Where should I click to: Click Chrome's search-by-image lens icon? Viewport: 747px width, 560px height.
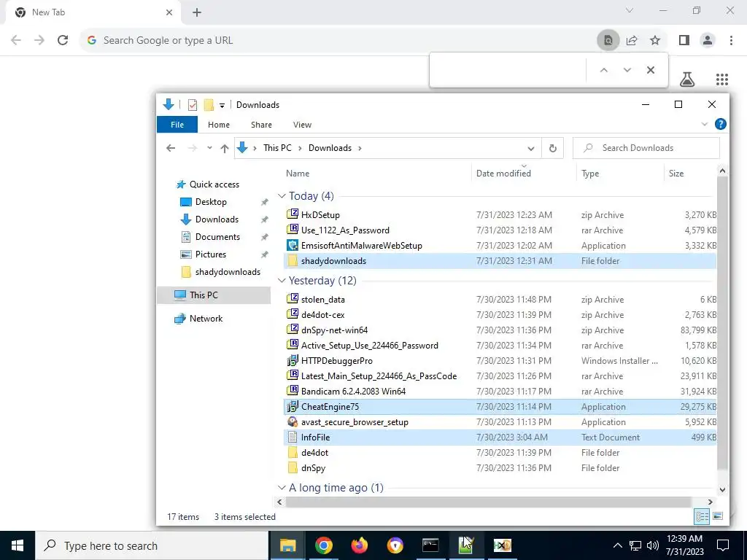608,40
